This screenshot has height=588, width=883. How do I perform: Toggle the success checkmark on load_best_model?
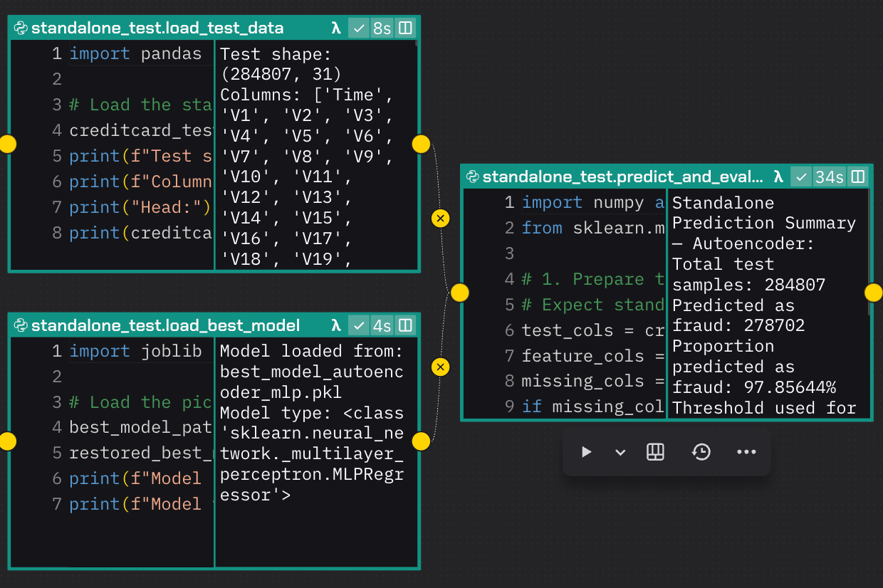click(359, 325)
